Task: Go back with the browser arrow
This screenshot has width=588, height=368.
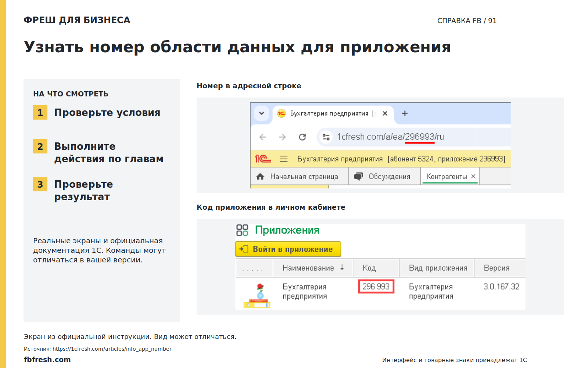Action: click(263, 137)
